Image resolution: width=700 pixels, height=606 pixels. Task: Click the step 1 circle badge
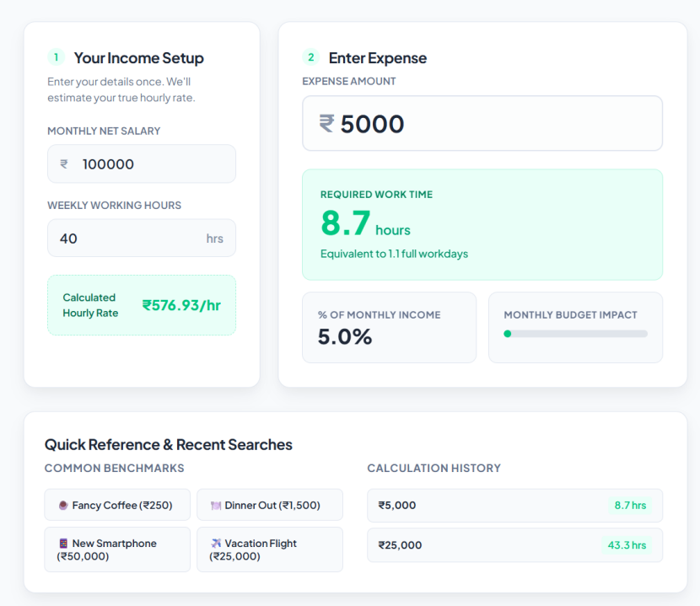[57, 57]
